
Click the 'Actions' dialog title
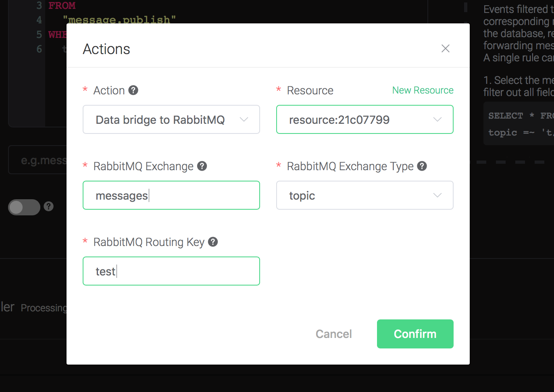[106, 49]
